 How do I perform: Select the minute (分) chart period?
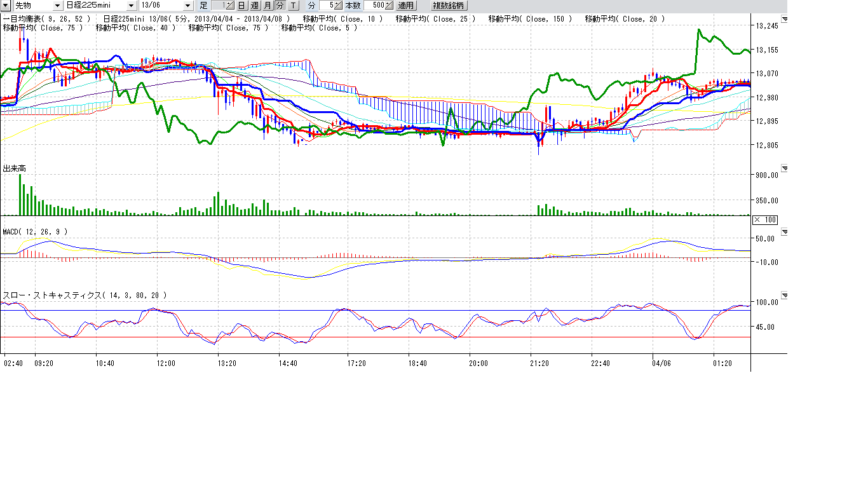click(280, 5)
